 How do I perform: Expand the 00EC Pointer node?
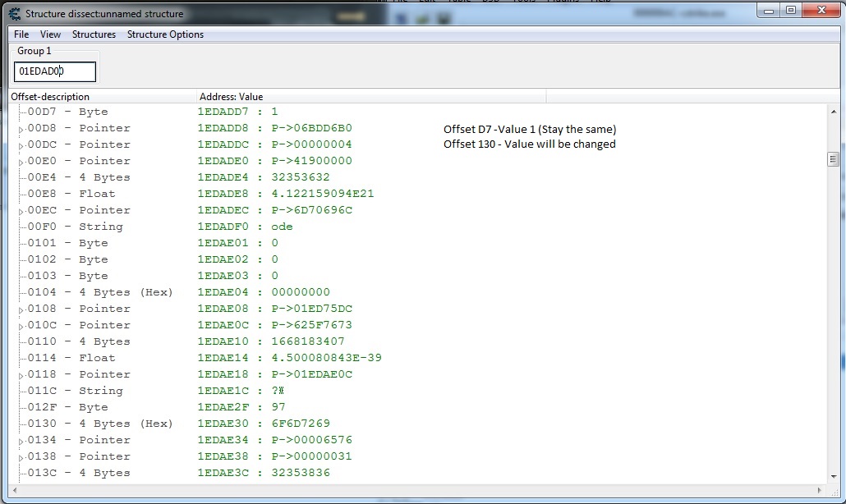[21, 211]
